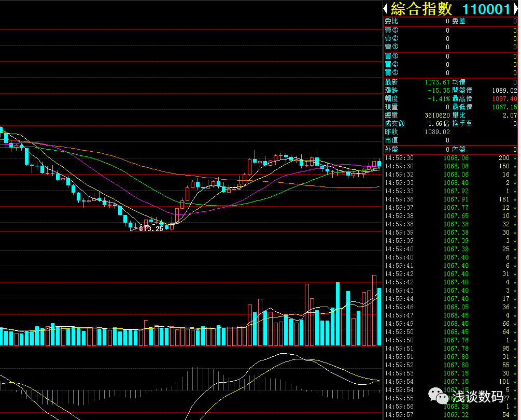Viewport: 521px width, 420px height.
Task: Select the 14:59:46 tick at 1068.05
Action: (450, 307)
